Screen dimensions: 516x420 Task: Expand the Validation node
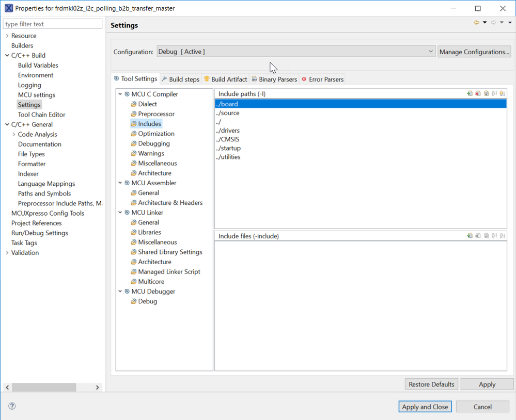[x=7, y=252]
